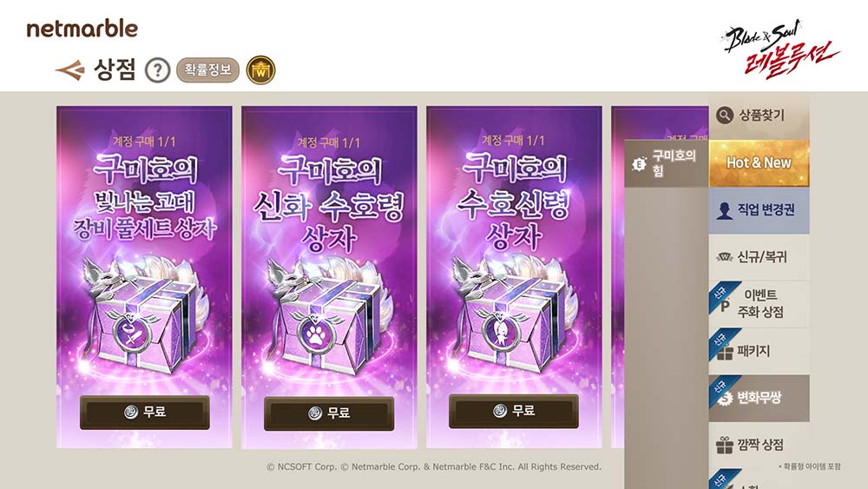
Task: Open the question mark help icon
Action: [x=157, y=70]
